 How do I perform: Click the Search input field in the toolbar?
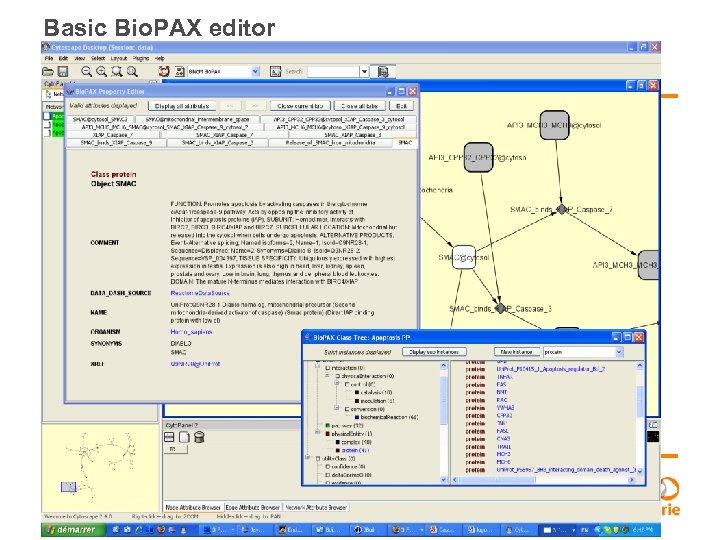click(333, 72)
